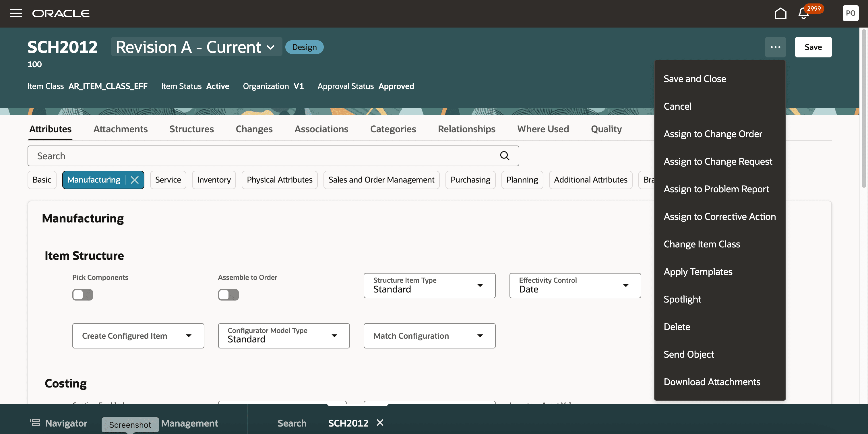Close the SCH2012 bottom tab

tap(380, 423)
